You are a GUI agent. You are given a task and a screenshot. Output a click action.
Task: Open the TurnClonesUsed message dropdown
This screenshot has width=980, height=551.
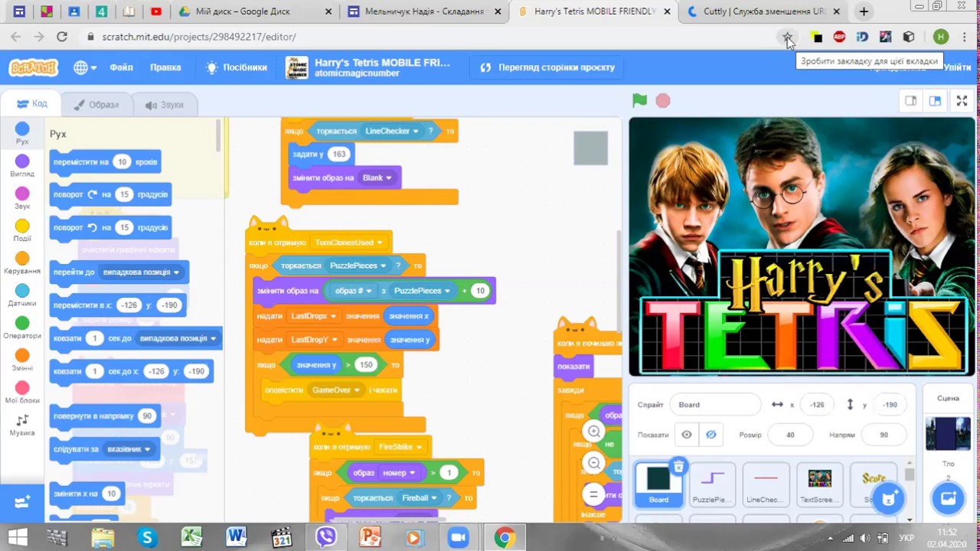point(348,243)
